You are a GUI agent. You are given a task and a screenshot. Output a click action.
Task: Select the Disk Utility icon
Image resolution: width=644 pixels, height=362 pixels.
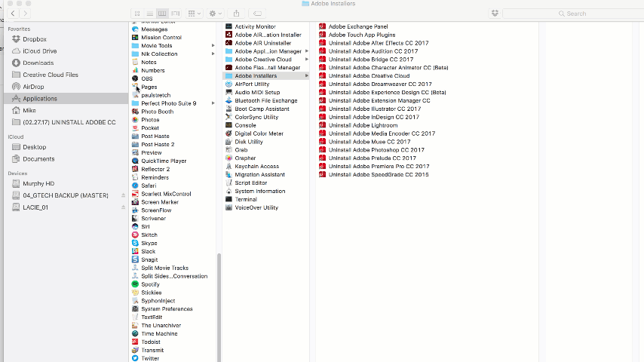coord(228,142)
